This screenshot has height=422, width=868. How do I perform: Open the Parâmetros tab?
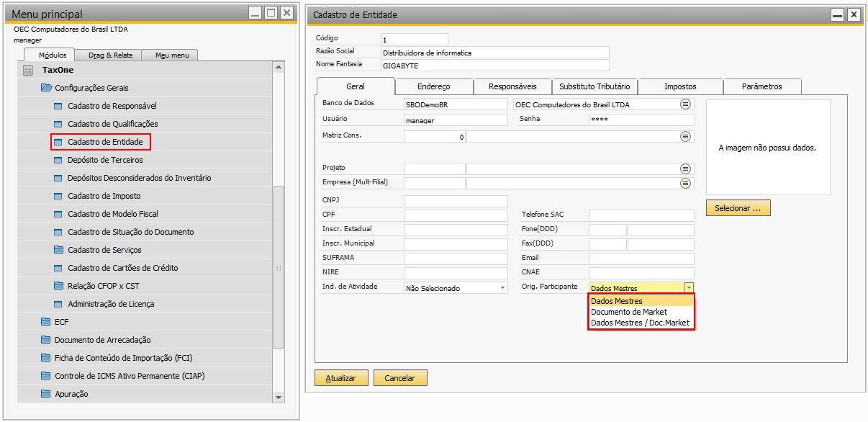tap(762, 86)
